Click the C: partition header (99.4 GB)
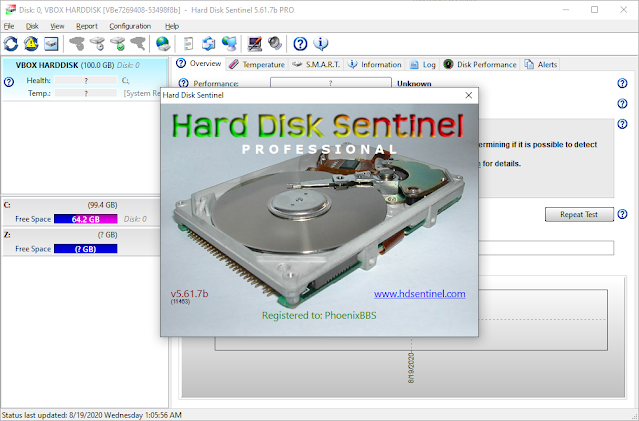This screenshot has width=639, height=421. [61, 205]
